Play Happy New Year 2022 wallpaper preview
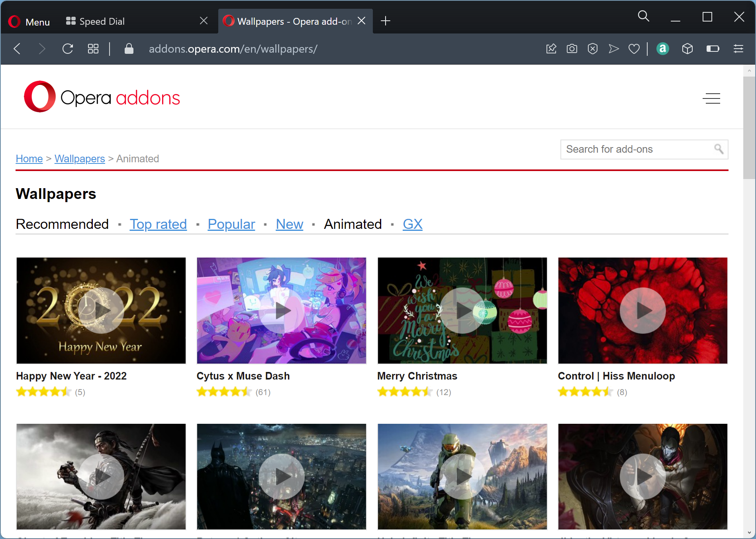Viewport: 756px width, 539px height. (x=101, y=311)
